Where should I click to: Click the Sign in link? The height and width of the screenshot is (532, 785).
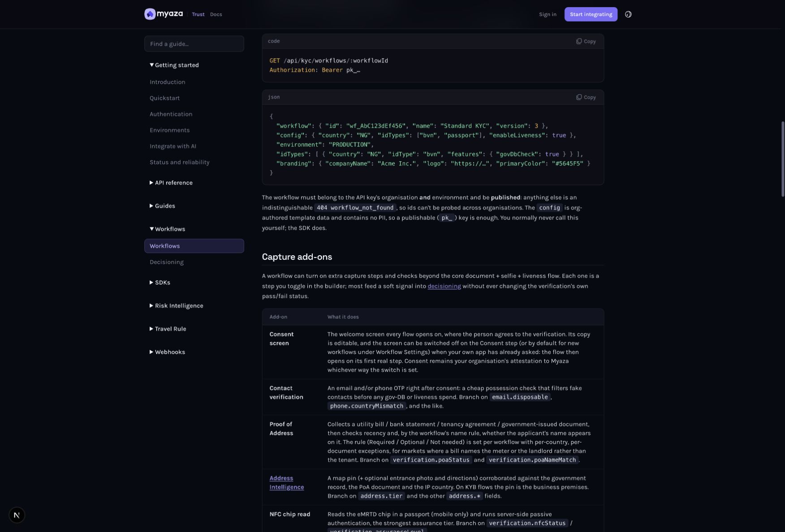(x=548, y=14)
